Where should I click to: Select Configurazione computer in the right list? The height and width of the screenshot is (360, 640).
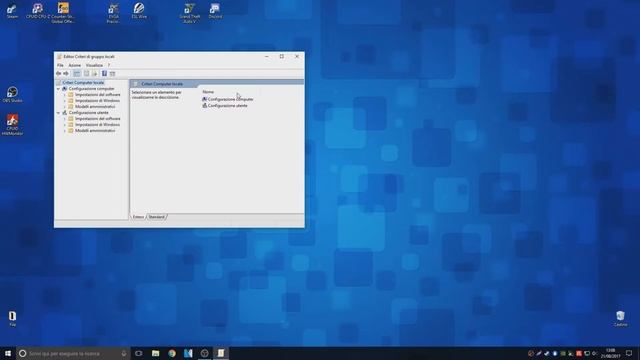[x=228, y=99]
